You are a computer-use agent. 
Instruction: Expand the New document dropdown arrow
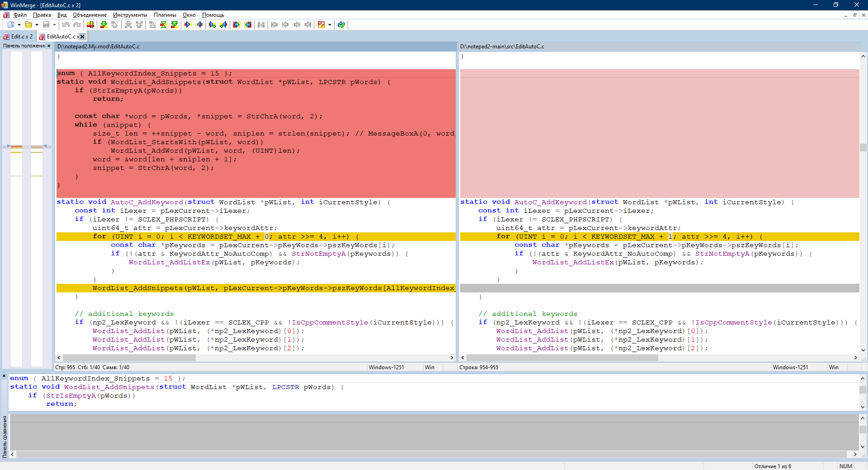pos(19,25)
